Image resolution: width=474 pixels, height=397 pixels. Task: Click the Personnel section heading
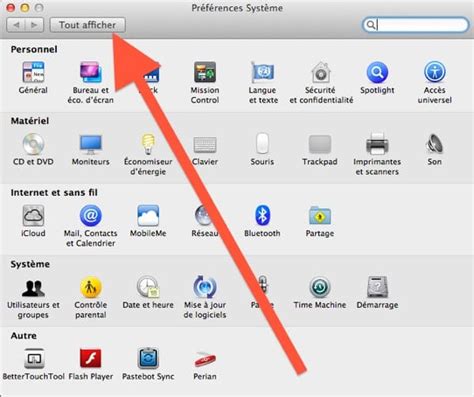point(34,49)
